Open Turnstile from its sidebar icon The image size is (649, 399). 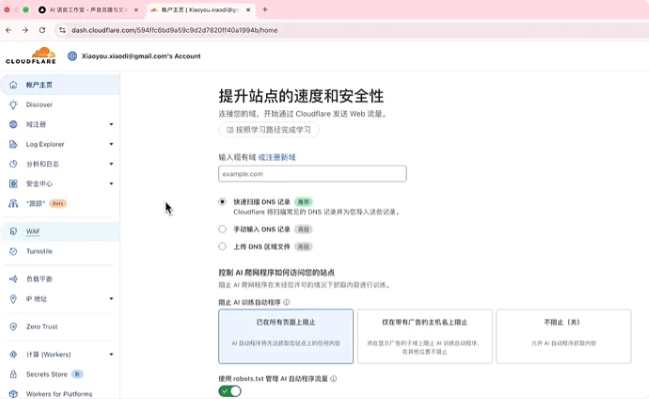13,251
